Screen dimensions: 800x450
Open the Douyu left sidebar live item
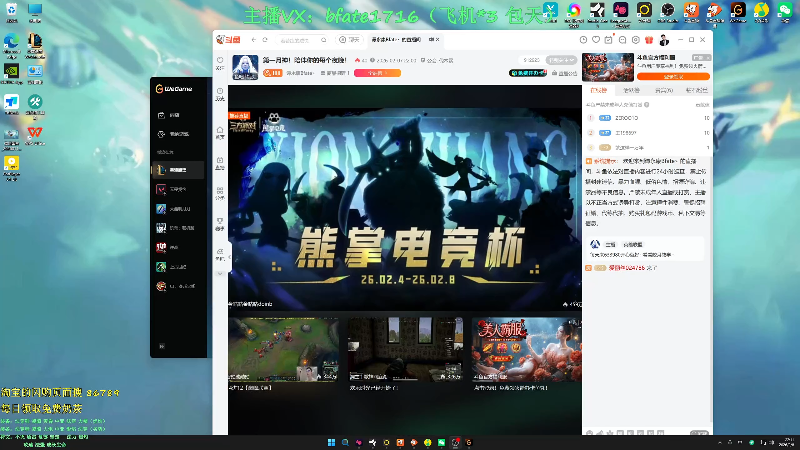click(220, 163)
